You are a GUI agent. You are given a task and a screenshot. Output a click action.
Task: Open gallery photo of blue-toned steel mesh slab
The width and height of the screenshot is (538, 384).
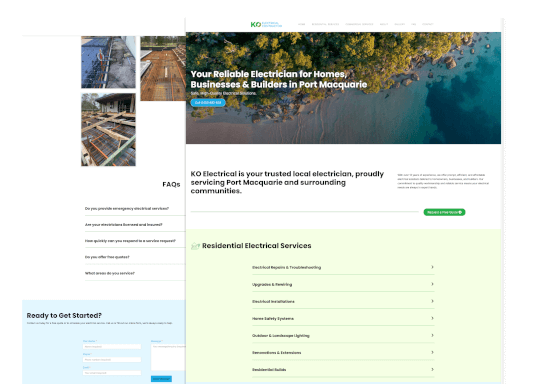[x=108, y=62]
